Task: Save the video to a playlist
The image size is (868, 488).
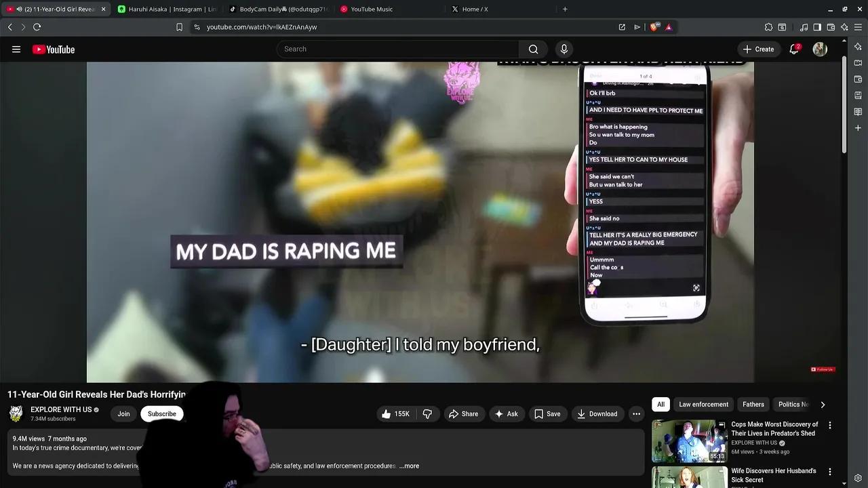Action: pyautogui.click(x=547, y=414)
